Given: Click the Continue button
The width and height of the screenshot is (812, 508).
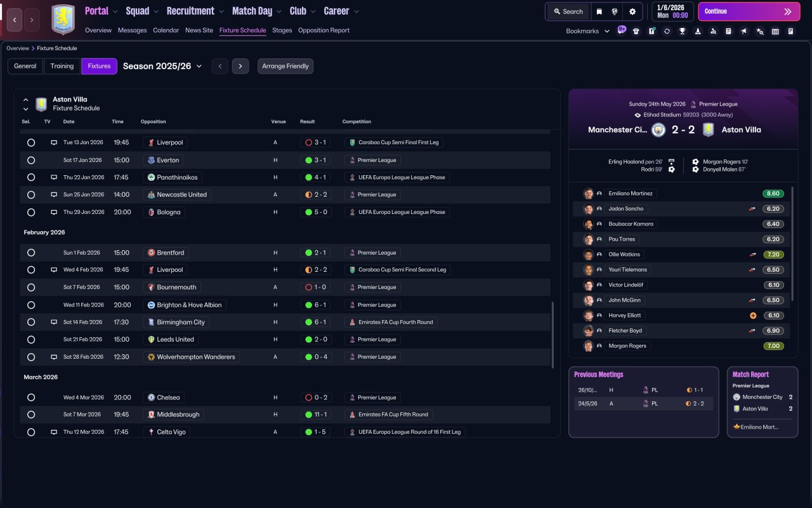Looking at the screenshot, I should click(x=749, y=11).
